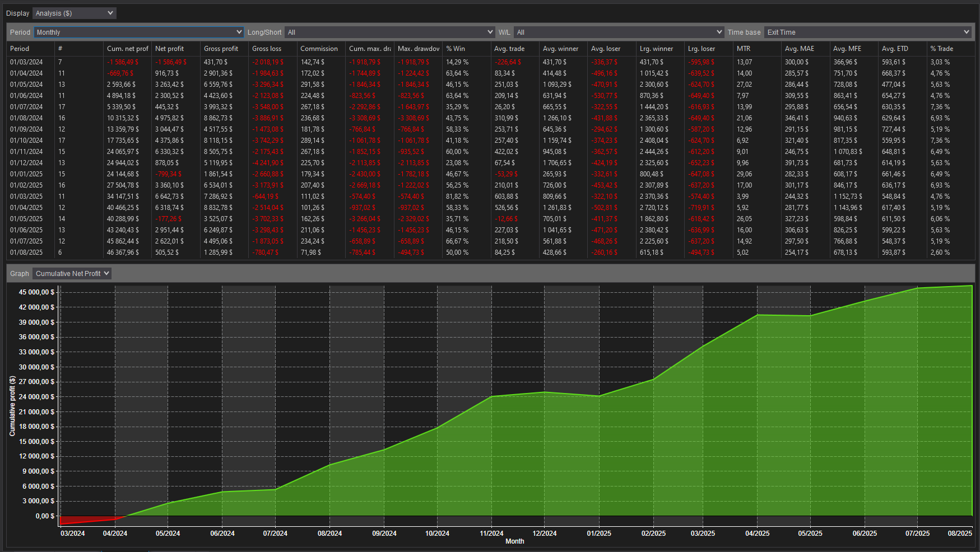Image resolution: width=980 pixels, height=552 pixels.
Task: Sort by % Trade column header
Action: point(951,49)
